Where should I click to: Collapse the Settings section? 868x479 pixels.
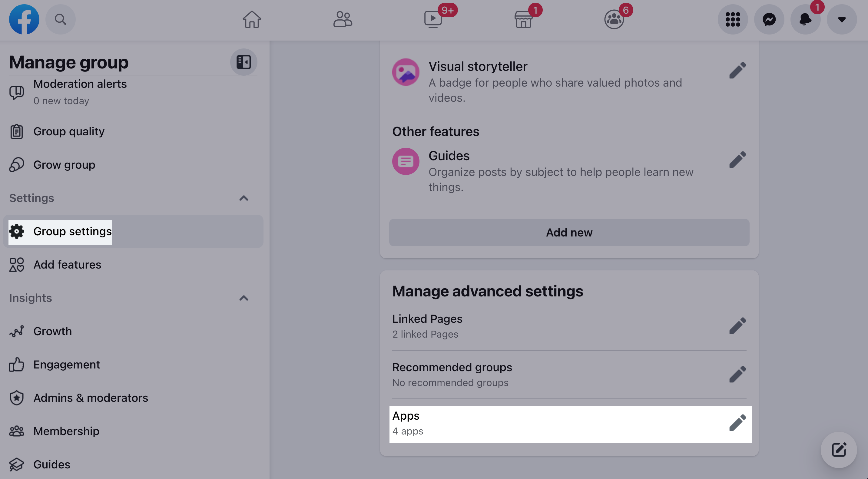pyautogui.click(x=244, y=198)
